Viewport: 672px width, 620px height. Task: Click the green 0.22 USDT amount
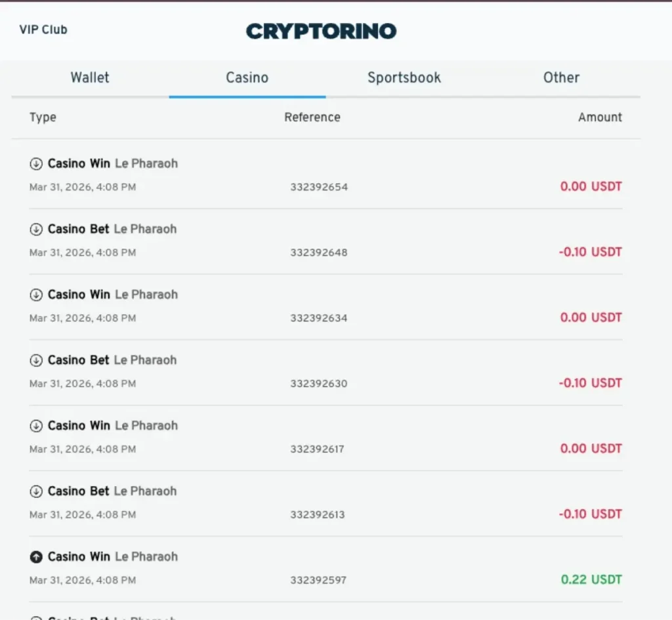[591, 579]
